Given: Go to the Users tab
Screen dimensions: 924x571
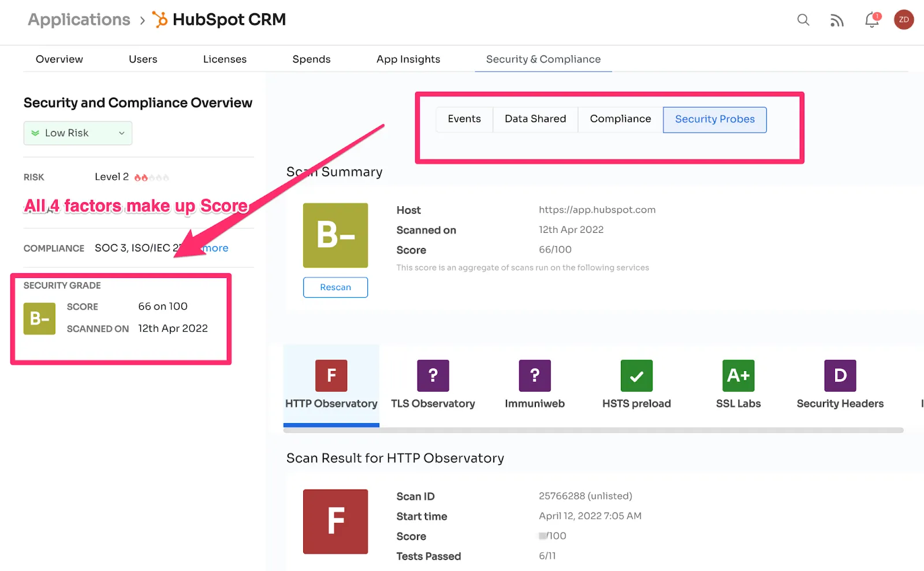Looking at the screenshot, I should [x=143, y=59].
